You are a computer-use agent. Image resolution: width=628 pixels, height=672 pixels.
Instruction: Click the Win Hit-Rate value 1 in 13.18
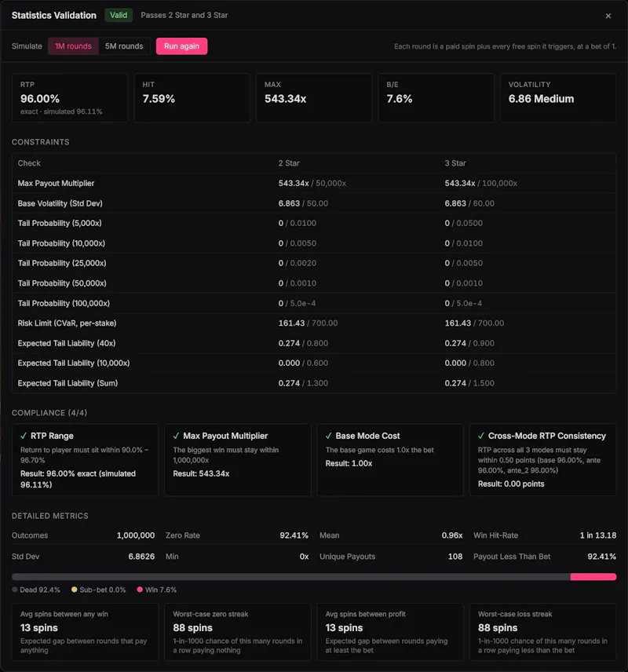pos(598,535)
